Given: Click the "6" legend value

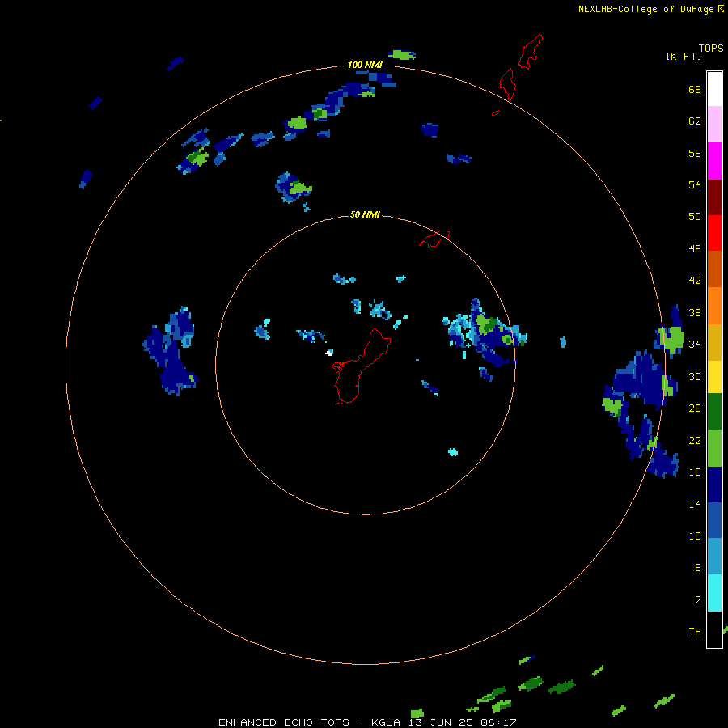Looking at the screenshot, I should click(698, 567).
